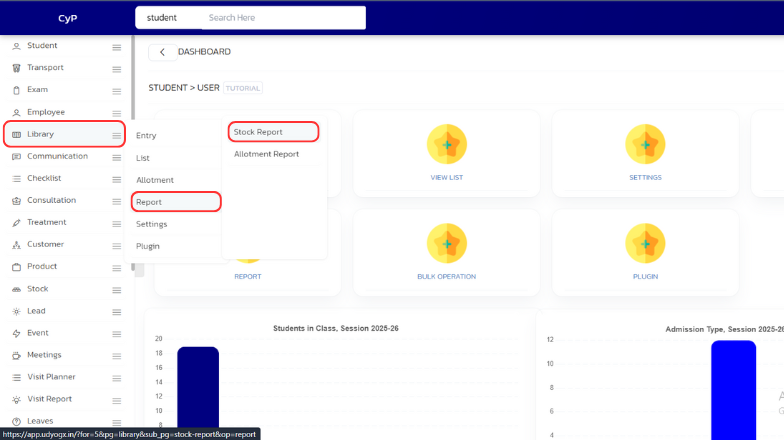Select the Exam icon in sidebar

[16, 90]
